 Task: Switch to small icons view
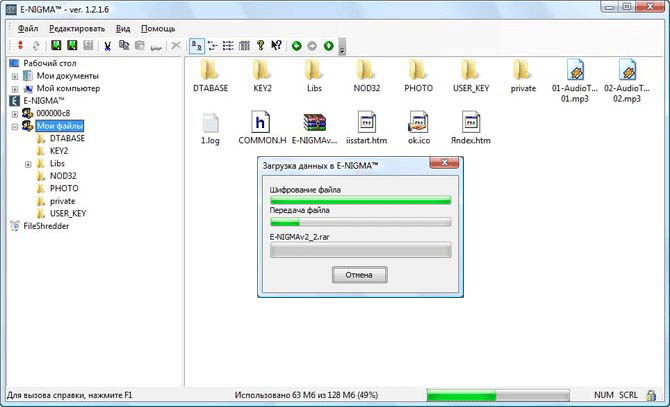tap(212, 46)
